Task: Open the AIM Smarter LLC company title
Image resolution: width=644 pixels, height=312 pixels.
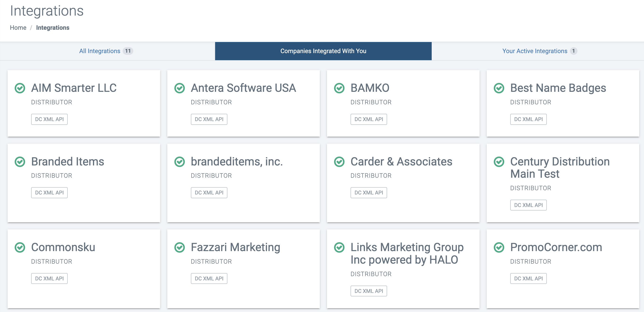Action: coord(74,88)
